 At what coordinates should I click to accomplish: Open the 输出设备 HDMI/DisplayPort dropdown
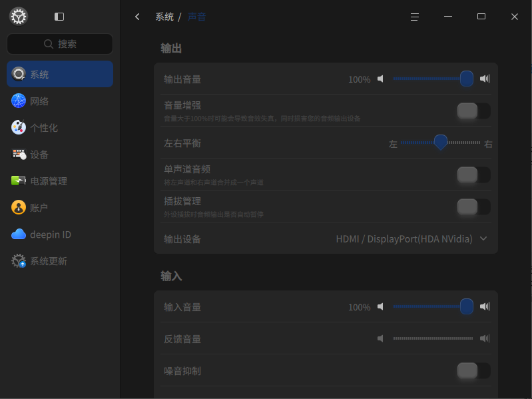coord(411,239)
